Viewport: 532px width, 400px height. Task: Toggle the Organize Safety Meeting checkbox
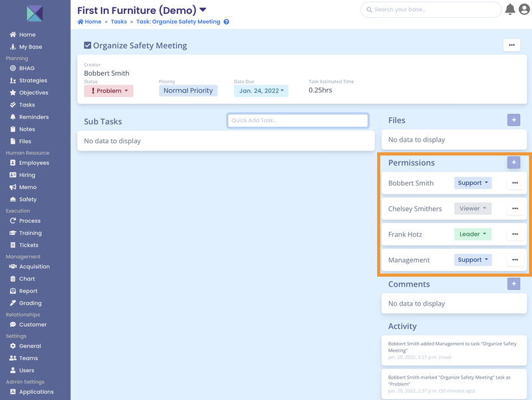88,45
